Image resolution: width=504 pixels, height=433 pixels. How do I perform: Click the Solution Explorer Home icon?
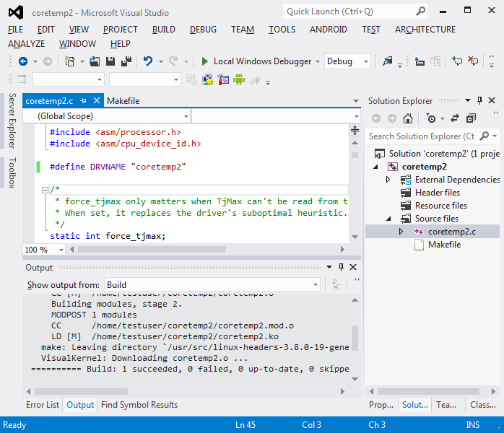point(408,118)
